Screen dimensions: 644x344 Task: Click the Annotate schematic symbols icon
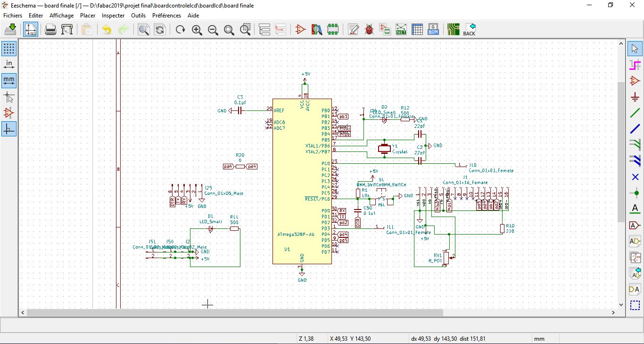(353, 30)
